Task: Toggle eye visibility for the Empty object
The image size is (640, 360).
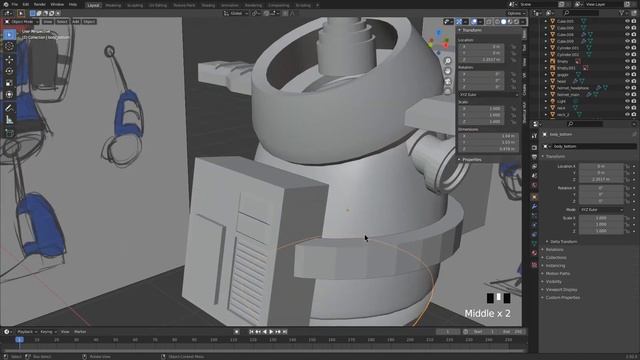Action: 627,61
